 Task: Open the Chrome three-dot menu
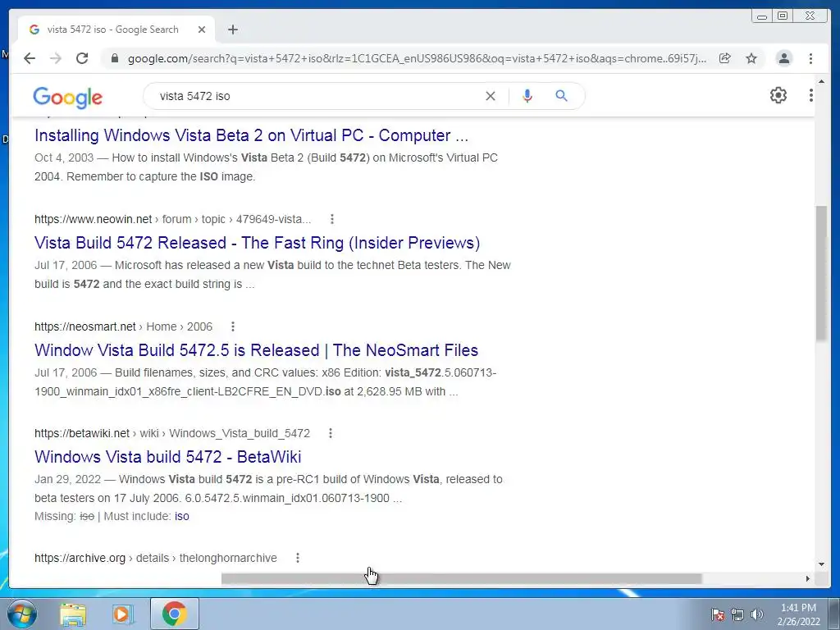tap(810, 58)
